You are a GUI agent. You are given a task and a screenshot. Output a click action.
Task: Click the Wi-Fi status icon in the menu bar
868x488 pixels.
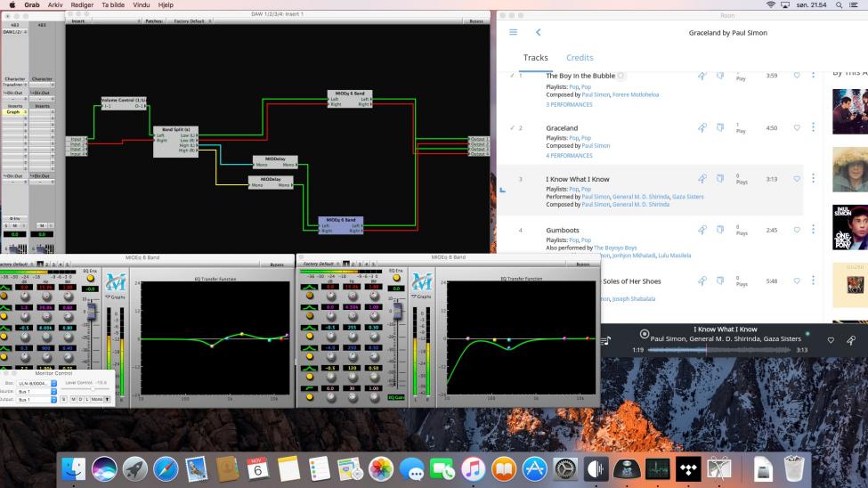pyautogui.click(x=771, y=5)
